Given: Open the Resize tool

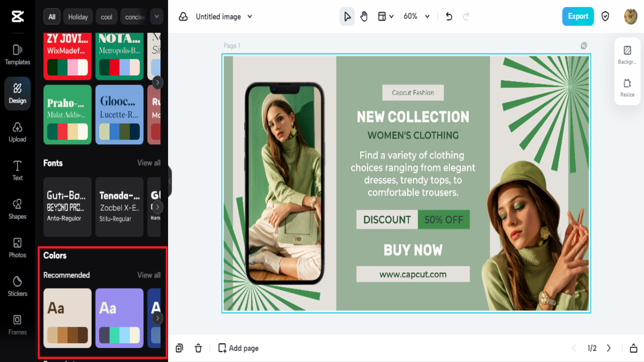Looking at the screenshot, I should (x=627, y=87).
